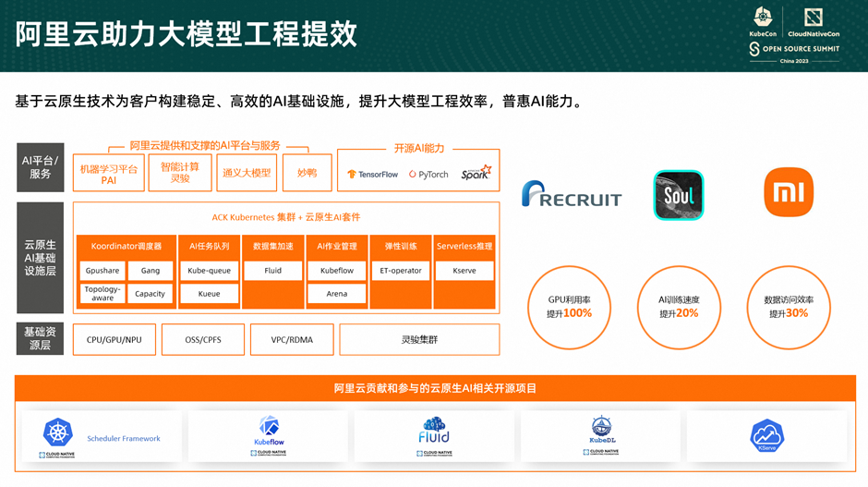Image resolution: width=868 pixels, height=487 pixels.
Task: Click the KubeDL project logo
Action: (602, 430)
